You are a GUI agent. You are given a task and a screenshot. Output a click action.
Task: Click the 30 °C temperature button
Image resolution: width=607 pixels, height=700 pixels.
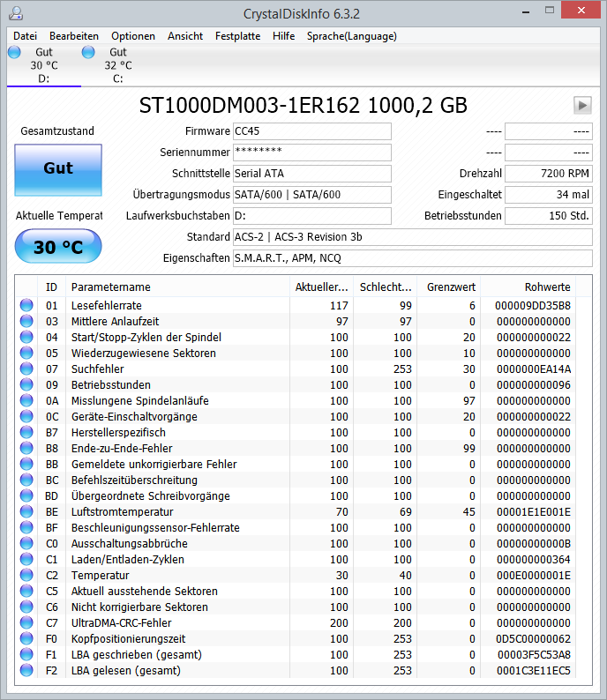pyautogui.click(x=58, y=246)
